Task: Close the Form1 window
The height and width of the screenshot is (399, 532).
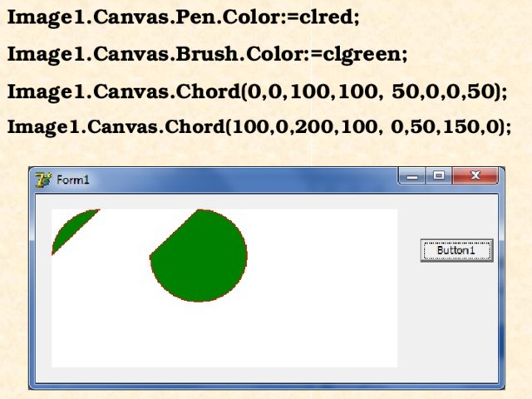Action: point(475,175)
